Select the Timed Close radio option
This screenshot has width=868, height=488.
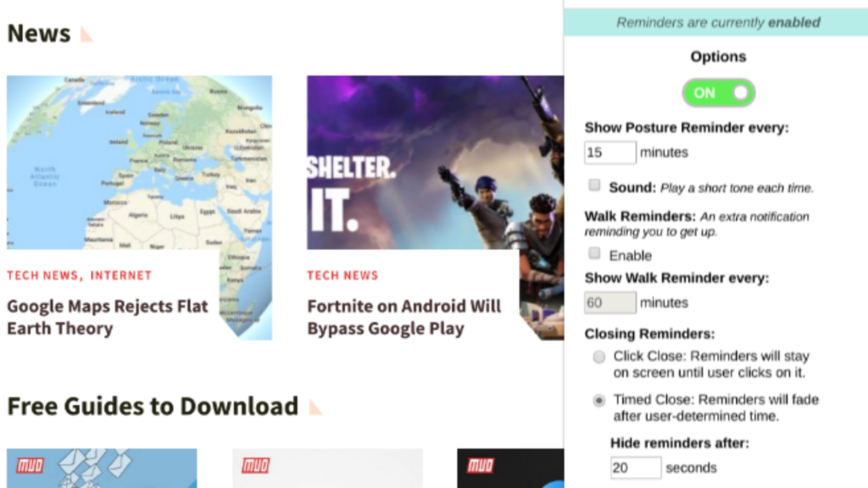(599, 400)
